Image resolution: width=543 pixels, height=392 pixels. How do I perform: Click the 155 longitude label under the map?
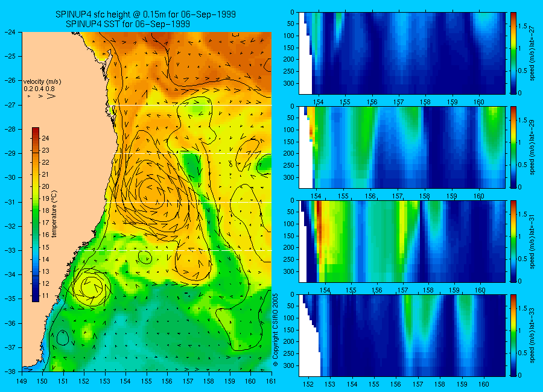pos(147,381)
